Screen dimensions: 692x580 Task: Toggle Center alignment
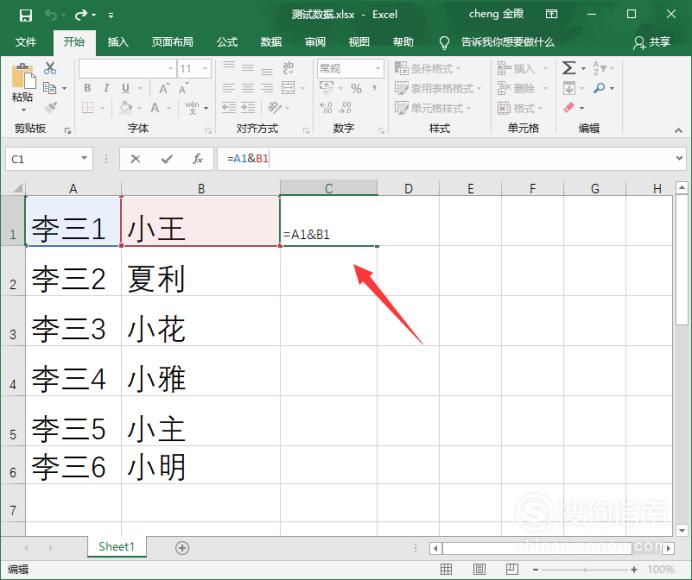pos(248,88)
